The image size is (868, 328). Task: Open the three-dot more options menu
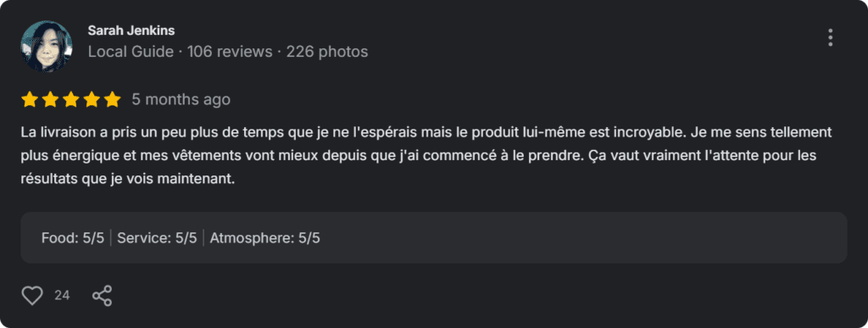(x=830, y=37)
